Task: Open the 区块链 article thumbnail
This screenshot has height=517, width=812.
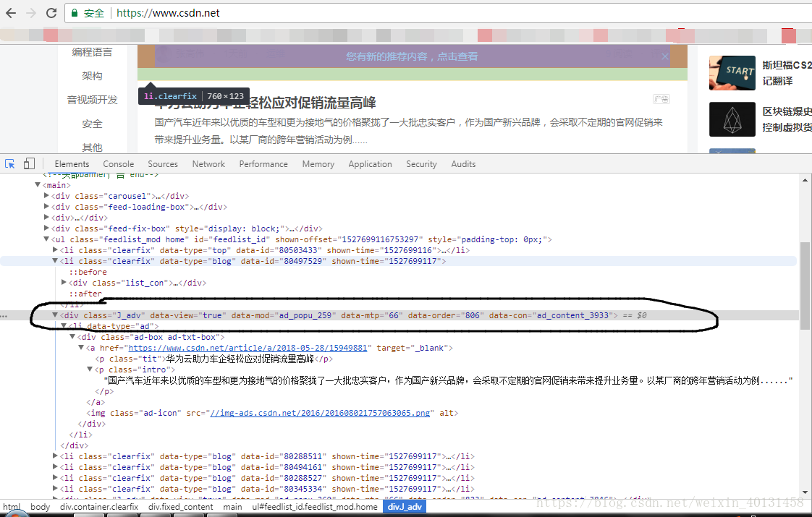Action: coord(732,119)
